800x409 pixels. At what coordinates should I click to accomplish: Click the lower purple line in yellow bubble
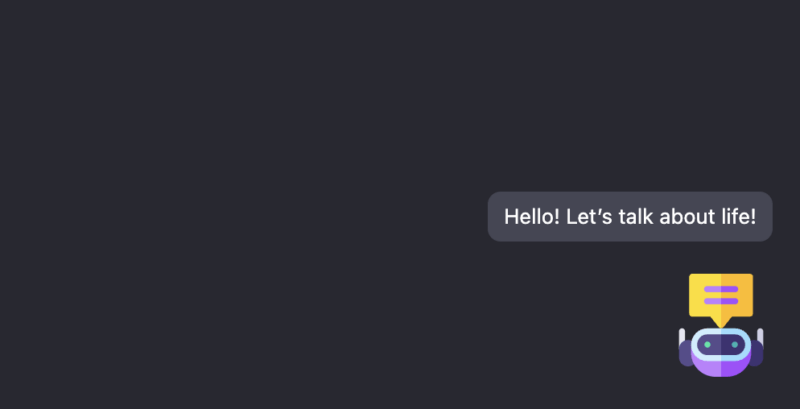coord(721,300)
